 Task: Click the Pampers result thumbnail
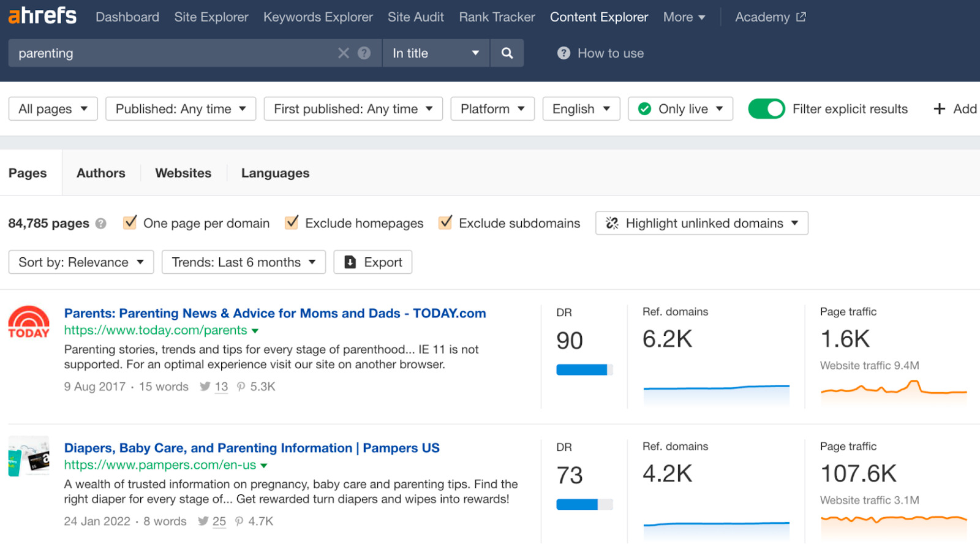coord(29,456)
